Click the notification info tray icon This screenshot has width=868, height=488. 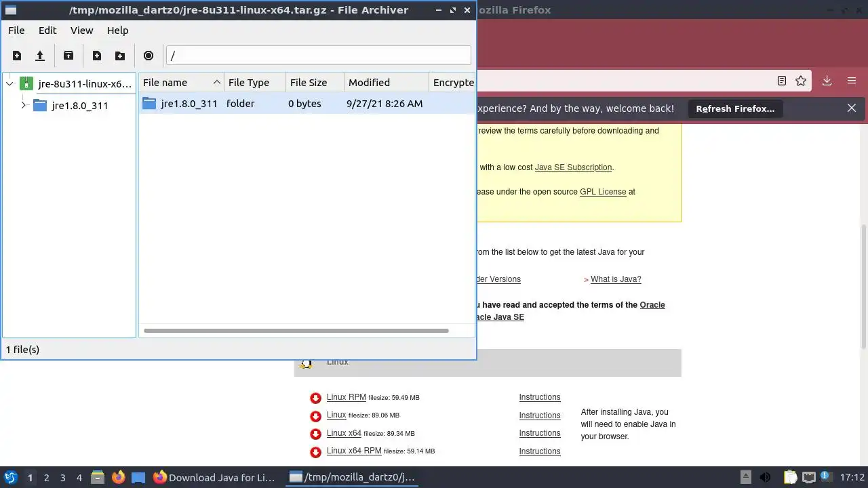coord(827,477)
